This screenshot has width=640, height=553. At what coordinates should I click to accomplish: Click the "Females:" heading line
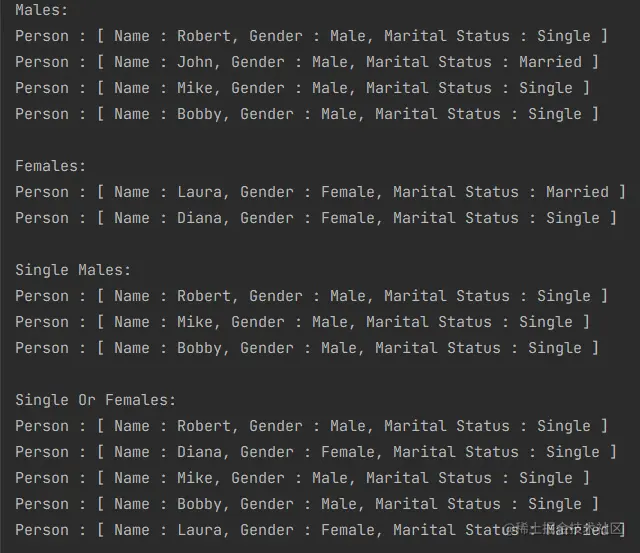tap(51, 166)
